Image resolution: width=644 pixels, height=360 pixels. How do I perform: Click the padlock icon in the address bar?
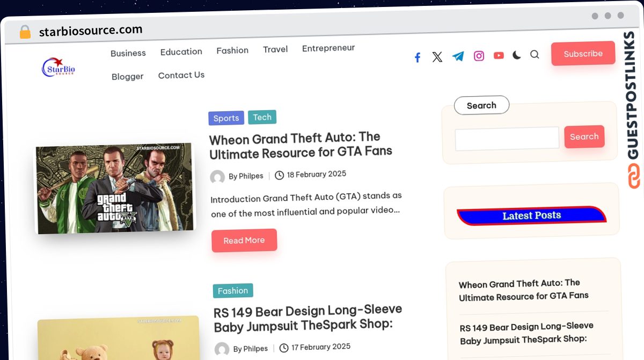(25, 32)
